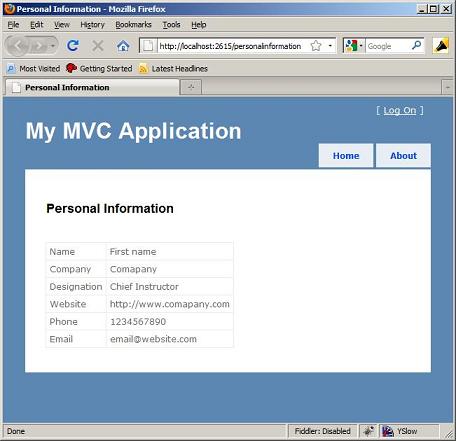Select the Personal Information browser tab
The height and width of the screenshot is (441, 456).
pyautogui.click(x=92, y=87)
